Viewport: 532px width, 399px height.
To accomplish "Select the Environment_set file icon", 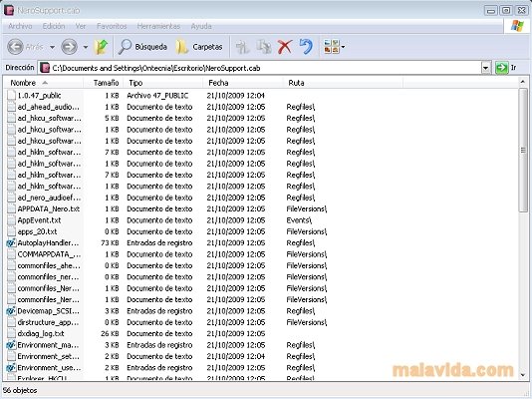I will 11,356.
